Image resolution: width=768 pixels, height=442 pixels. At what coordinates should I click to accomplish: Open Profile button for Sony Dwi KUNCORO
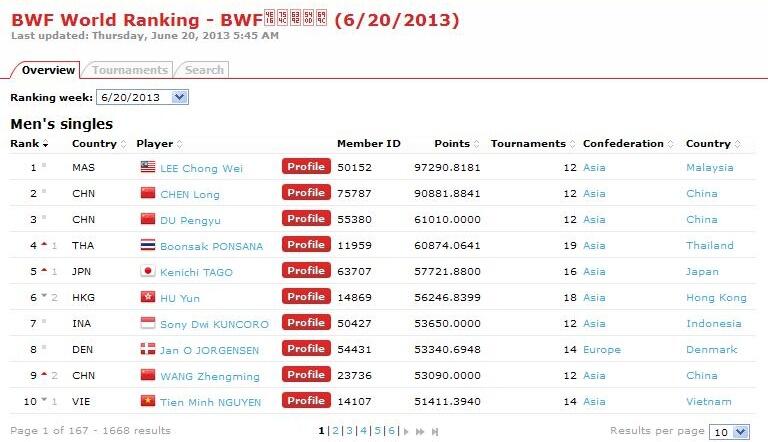(306, 322)
